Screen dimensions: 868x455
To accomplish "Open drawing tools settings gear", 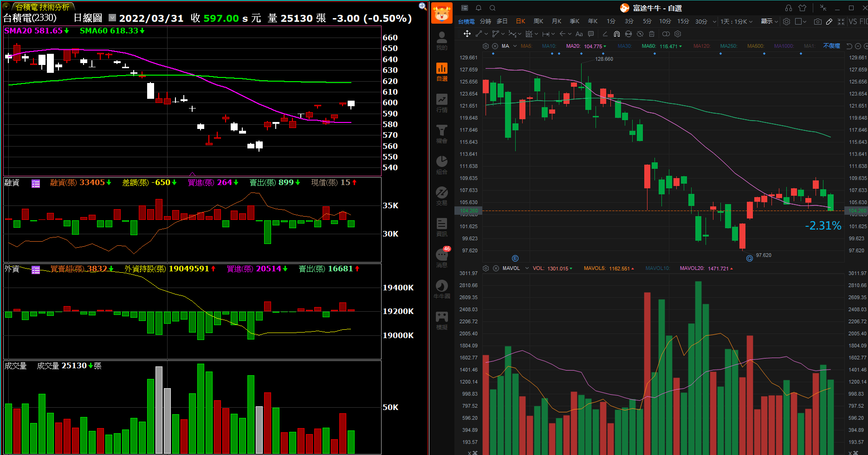I will [678, 34].
